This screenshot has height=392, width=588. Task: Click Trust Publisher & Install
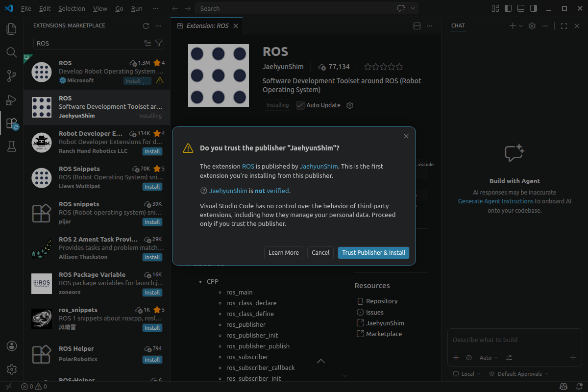(373, 253)
